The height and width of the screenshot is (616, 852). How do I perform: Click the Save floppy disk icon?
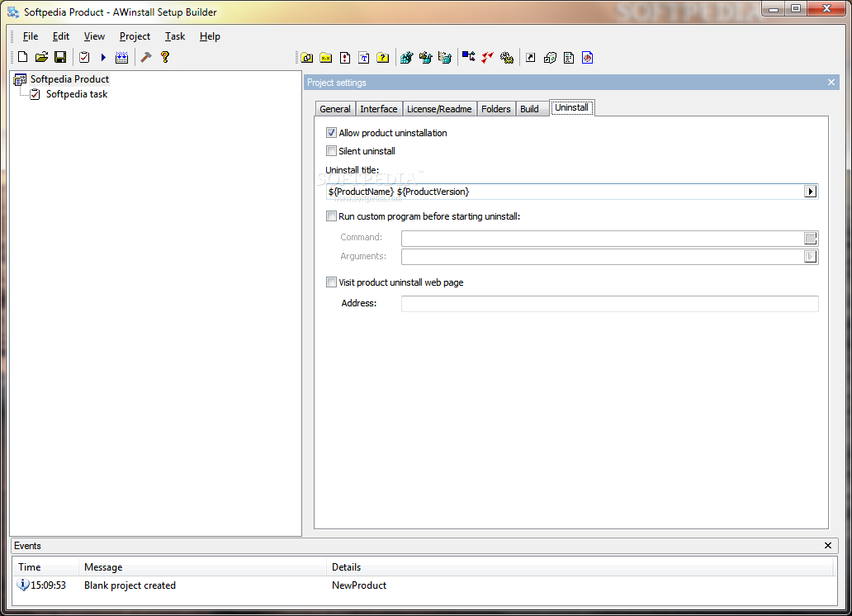coord(60,57)
